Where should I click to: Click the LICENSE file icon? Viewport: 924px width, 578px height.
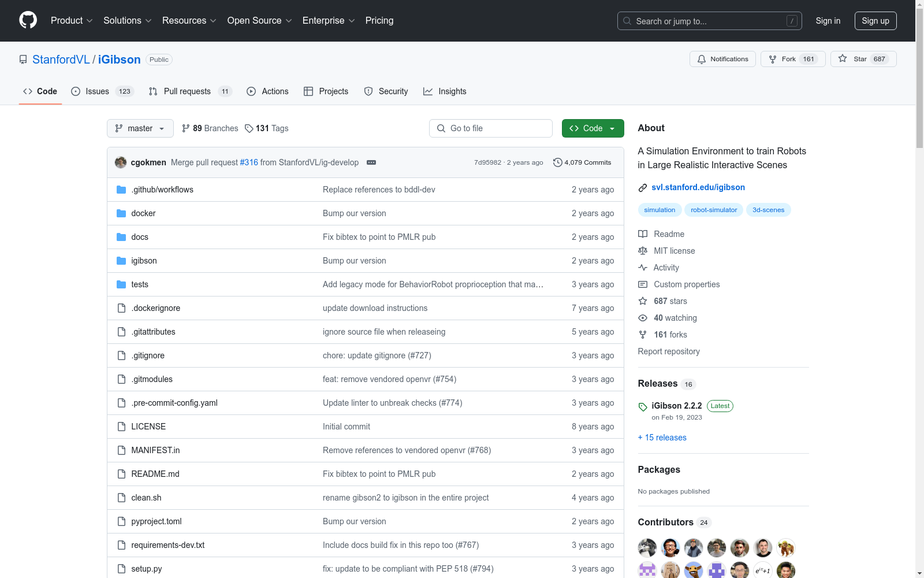pos(121,427)
